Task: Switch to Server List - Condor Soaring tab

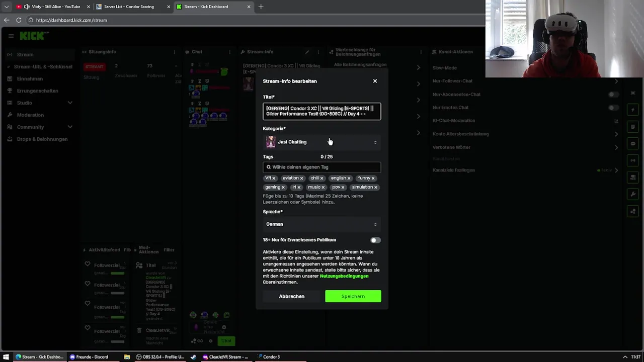Action: (x=132, y=7)
